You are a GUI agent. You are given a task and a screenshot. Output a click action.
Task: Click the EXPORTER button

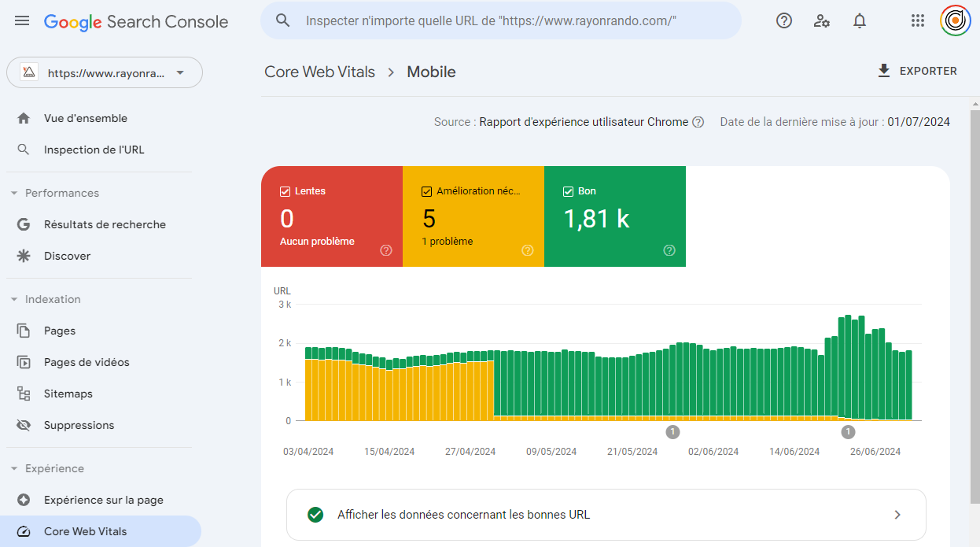[917, 71]
